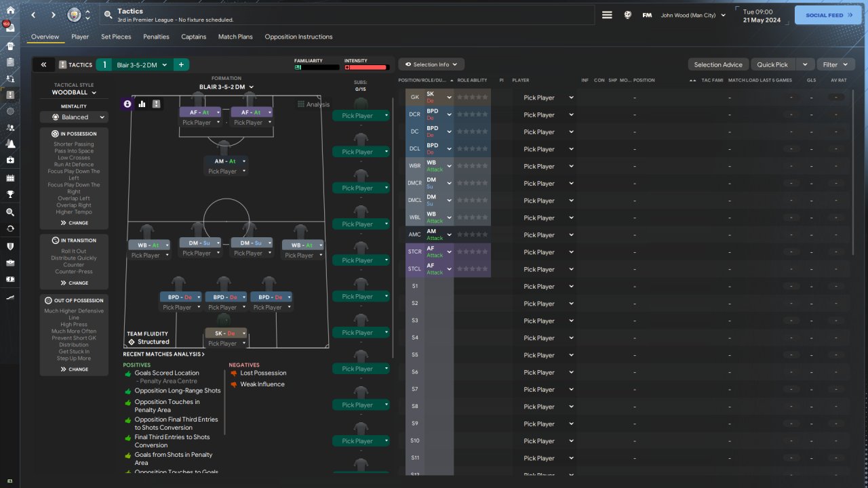868x488 pixels.
Task: Click the Social Feed button
Action: tap(828, 15)
